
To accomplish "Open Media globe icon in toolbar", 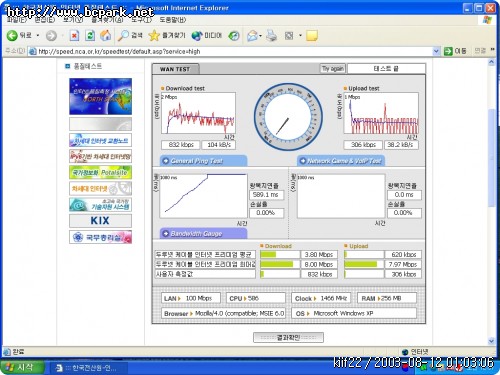I will point(206,35).
